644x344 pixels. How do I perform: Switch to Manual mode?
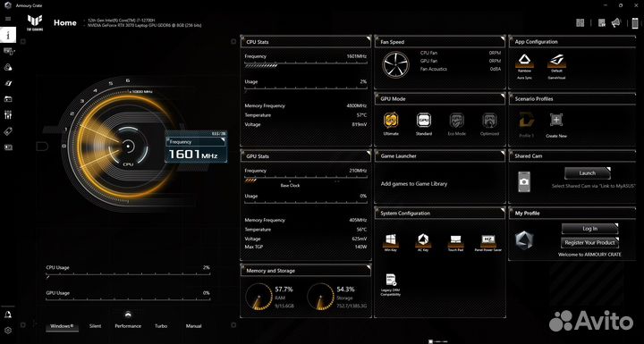click(x=193, y=326)
